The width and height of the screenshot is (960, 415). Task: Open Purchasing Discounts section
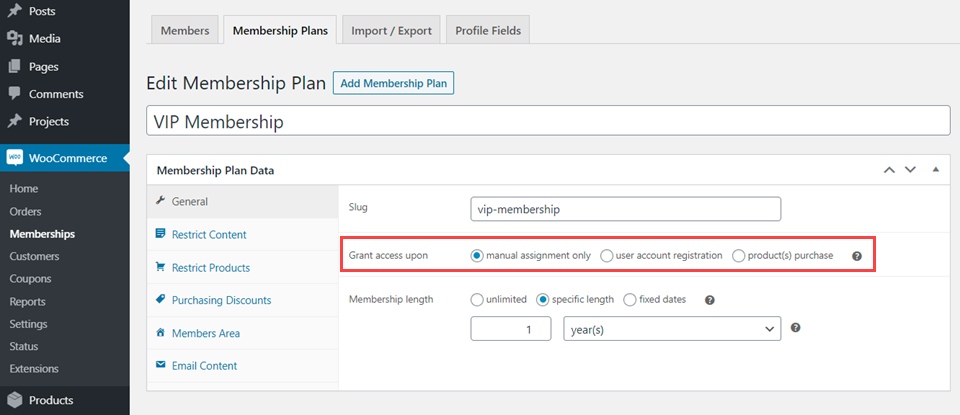click(242, 301)
